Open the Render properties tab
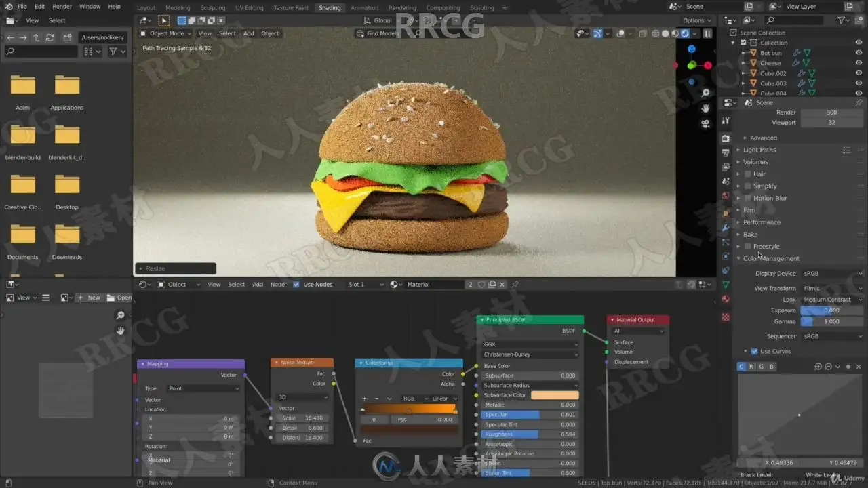868x488 pixels. click(726, 138)
